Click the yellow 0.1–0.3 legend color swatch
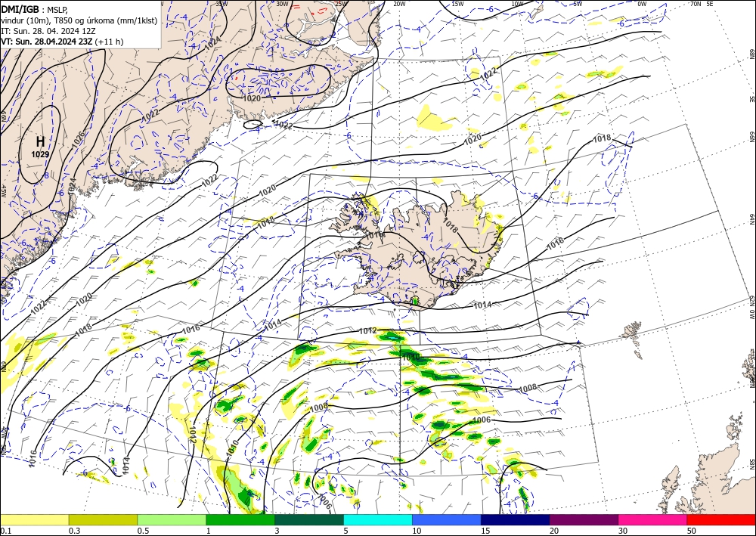 point(34,519)
